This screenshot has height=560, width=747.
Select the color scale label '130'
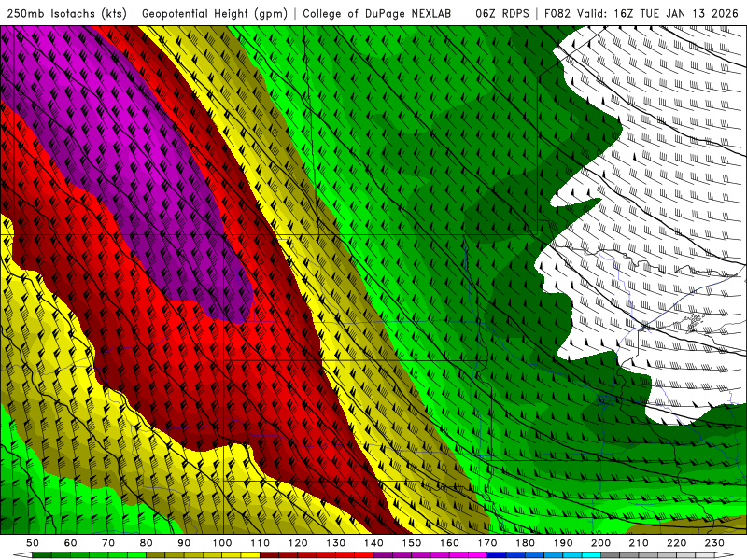[336, 543]
